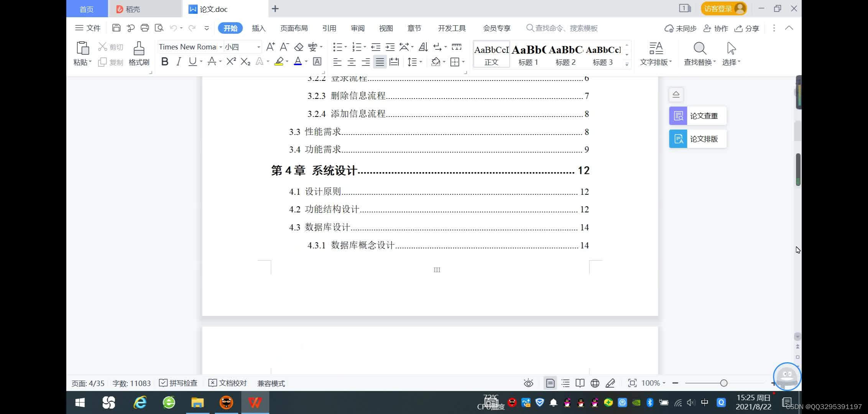Toggle Italic formatting
The height and width of the screenshot is (414, 868).
pos(178,61)
